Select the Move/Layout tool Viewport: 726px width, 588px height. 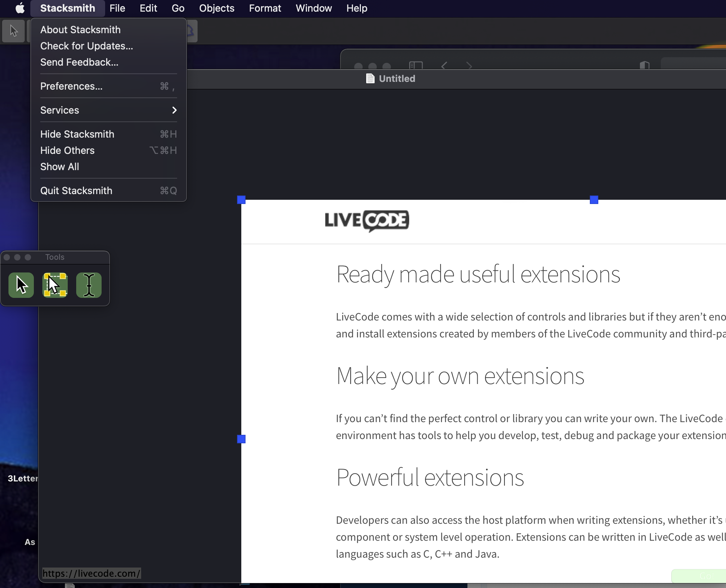(55, 284)
